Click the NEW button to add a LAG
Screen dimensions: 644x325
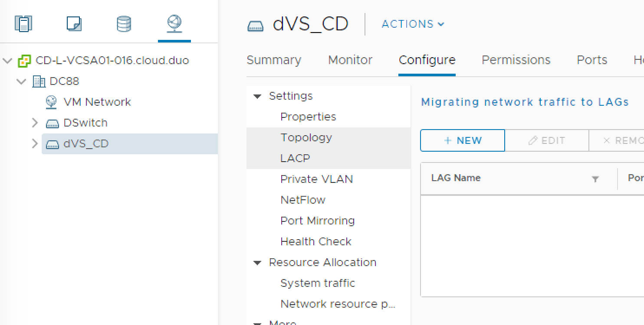[462, 140]
